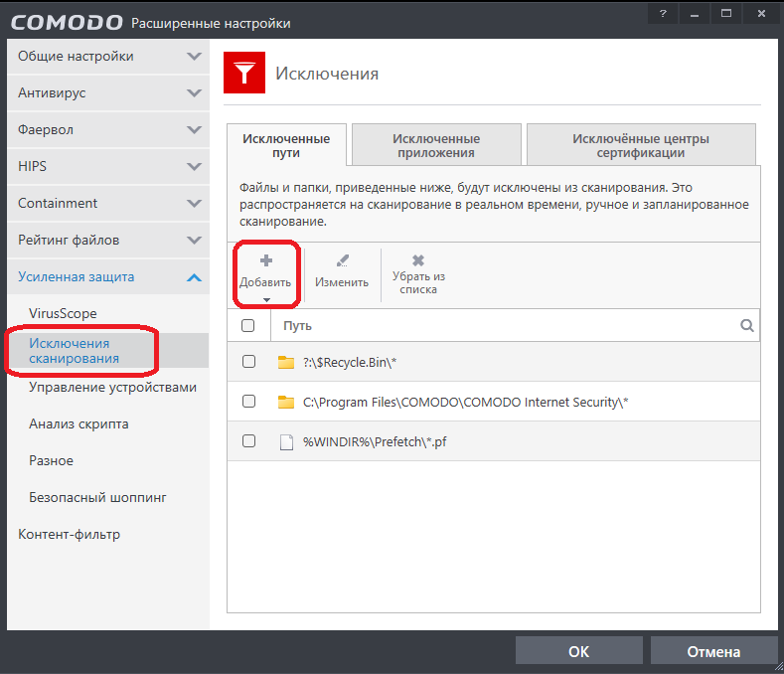The image size is (784, 674).
Task: Open Безопасный шоппинг page
Action: pos(97,497)
